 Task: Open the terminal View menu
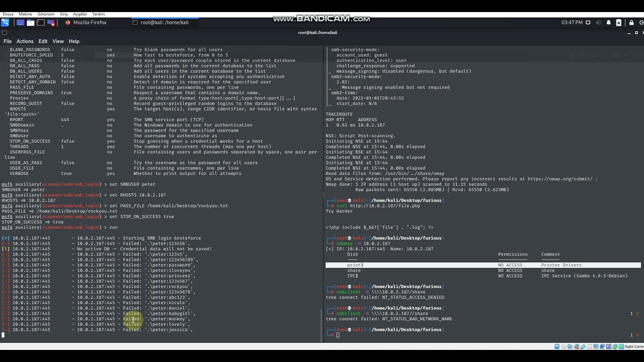[x=58, y=41]
